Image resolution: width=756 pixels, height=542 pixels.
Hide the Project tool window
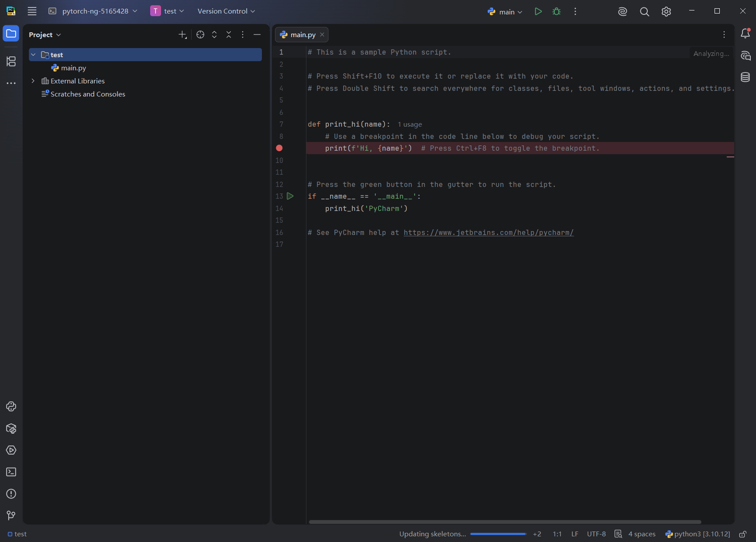[257, 35]
